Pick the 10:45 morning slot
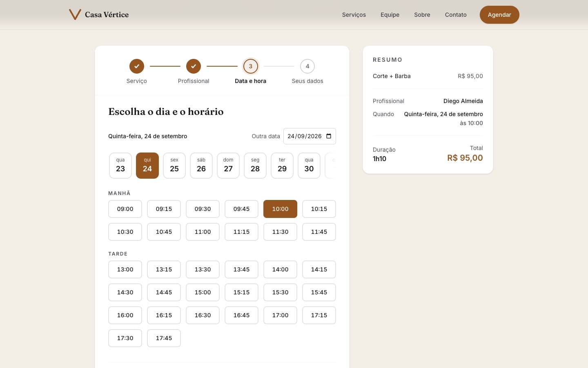Screen dimensions: 588x368 tap(164, 232)
